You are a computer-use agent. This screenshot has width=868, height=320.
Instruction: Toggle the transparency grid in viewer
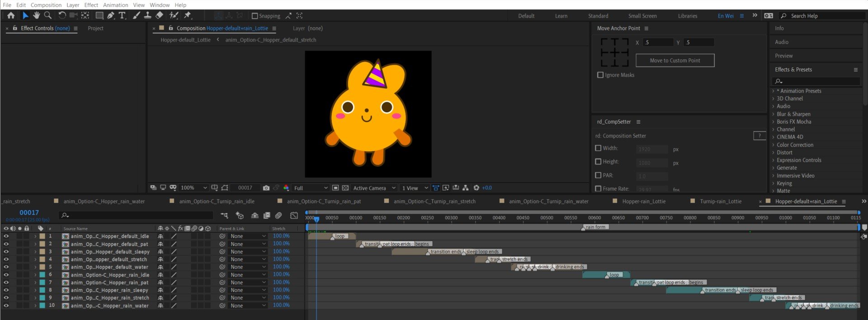pos(345,188)
